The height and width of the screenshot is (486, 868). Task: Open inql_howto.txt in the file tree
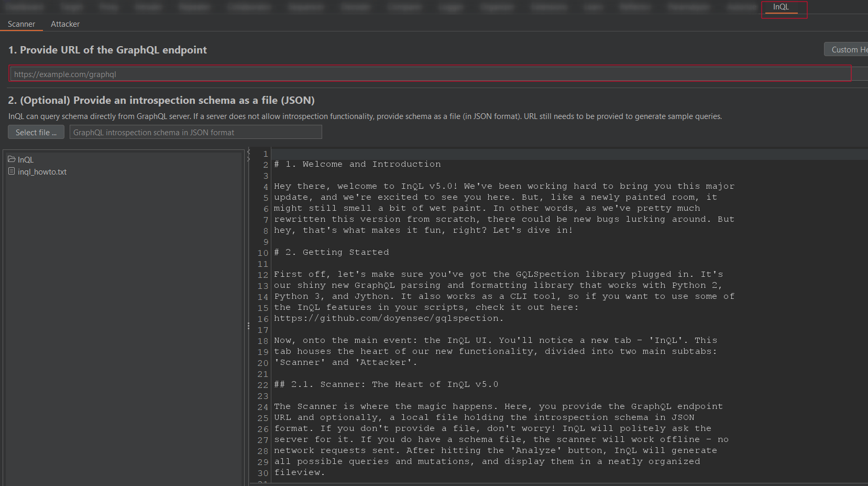click(x=42, y=172)
